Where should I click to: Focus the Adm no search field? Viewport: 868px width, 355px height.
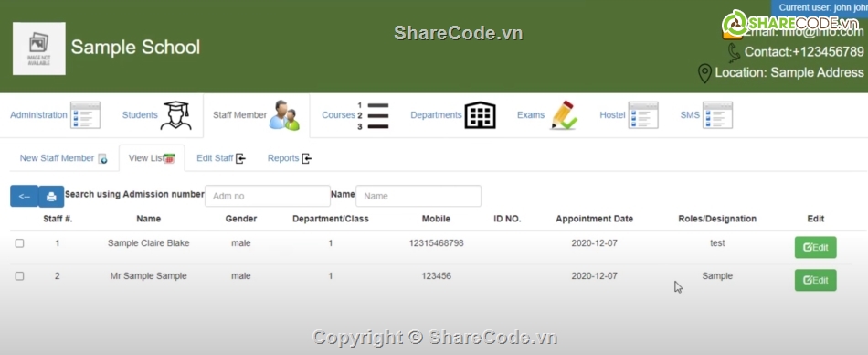pyautogui.click(x=268, y=196)
